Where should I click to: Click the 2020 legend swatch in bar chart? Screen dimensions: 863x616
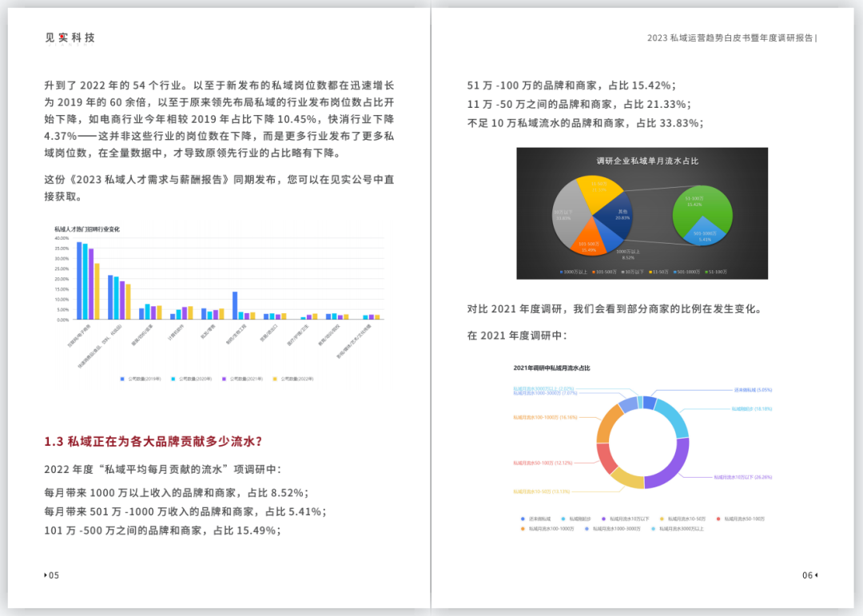(173, 379)
